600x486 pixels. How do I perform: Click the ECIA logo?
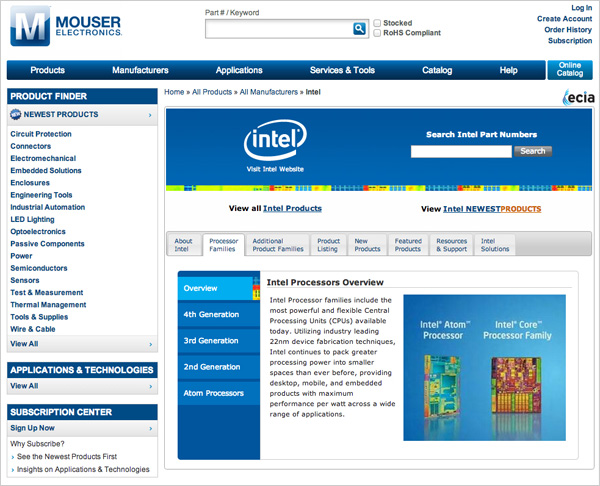click(579, 98)
